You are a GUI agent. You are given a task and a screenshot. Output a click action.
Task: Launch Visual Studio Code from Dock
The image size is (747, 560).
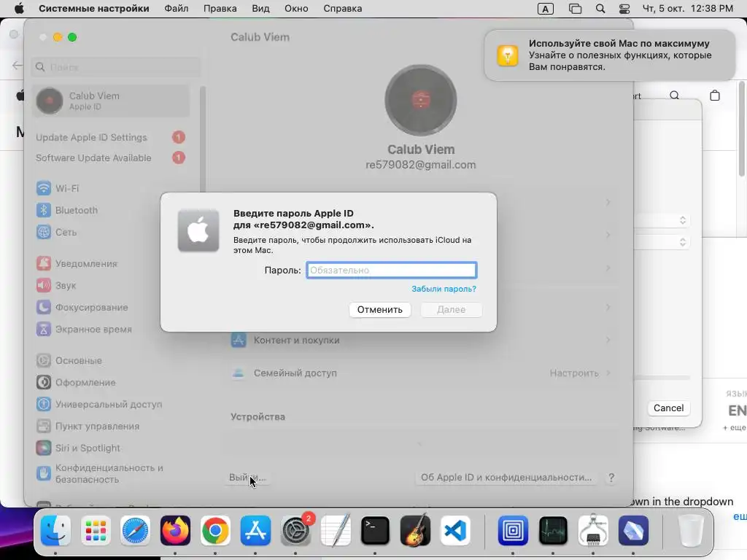point(455,531)
